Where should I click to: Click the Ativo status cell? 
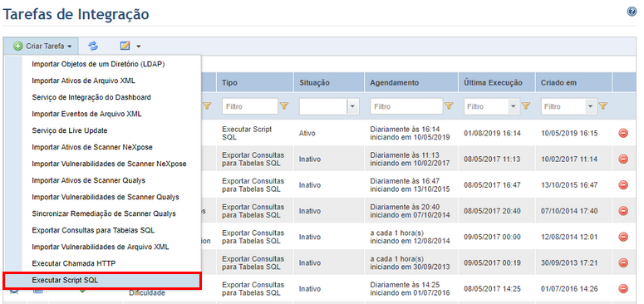[307, 134]
